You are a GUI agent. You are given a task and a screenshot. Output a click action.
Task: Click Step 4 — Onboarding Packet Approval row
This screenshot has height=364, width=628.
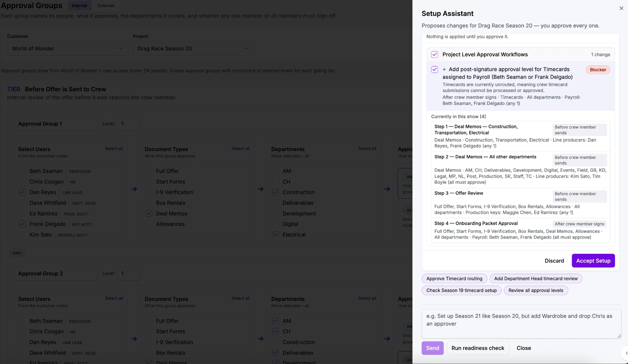point(520,230)
